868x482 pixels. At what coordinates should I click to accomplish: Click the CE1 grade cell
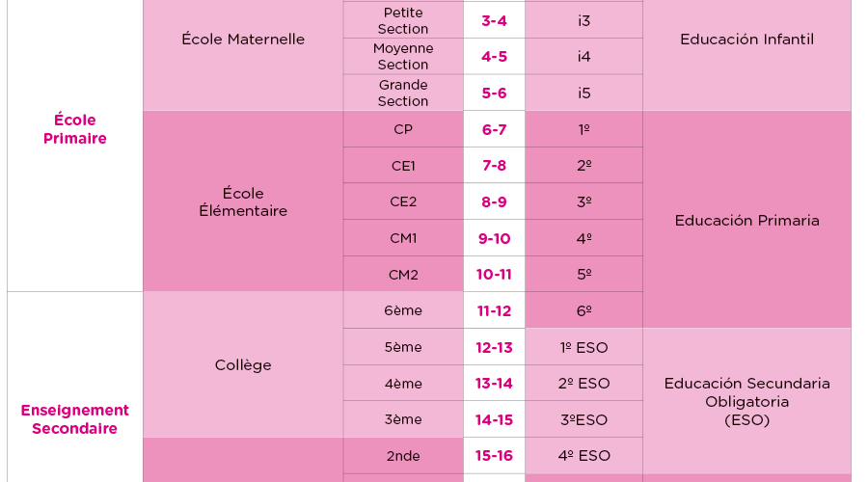click(403, 166)
